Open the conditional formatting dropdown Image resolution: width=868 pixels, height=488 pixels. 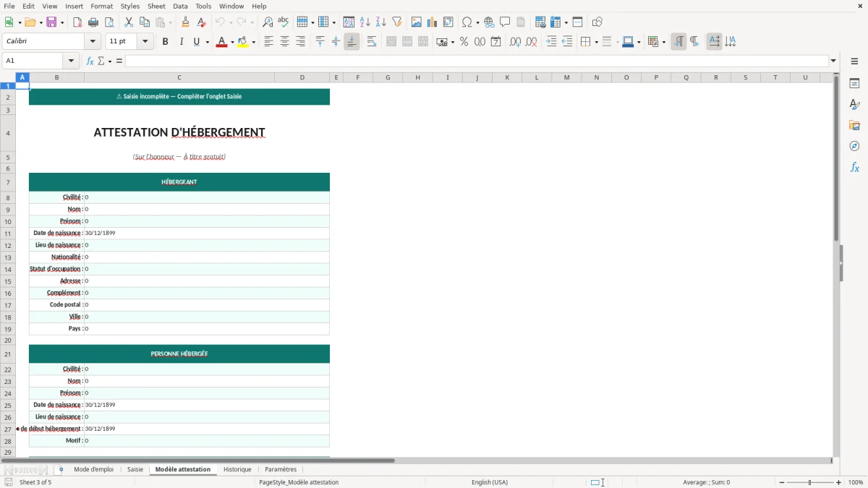tap(663, 42)
